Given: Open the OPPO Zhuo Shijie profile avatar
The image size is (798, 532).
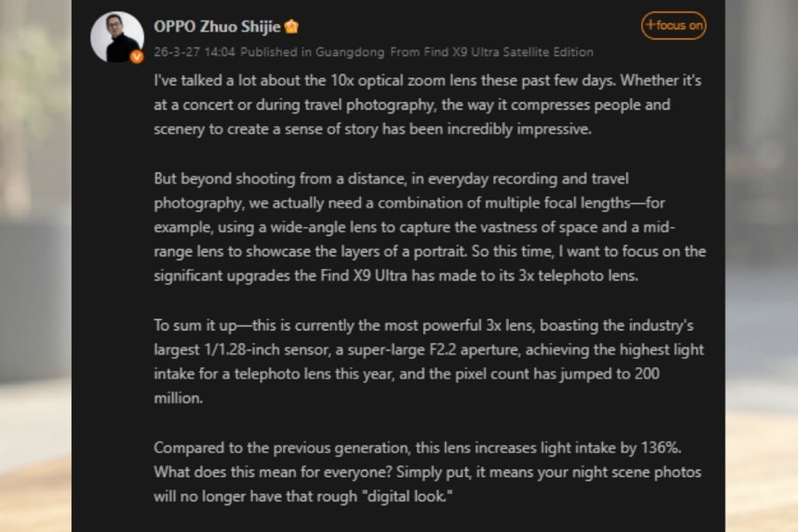Looking at the screenshot, I should click(116, 36).
